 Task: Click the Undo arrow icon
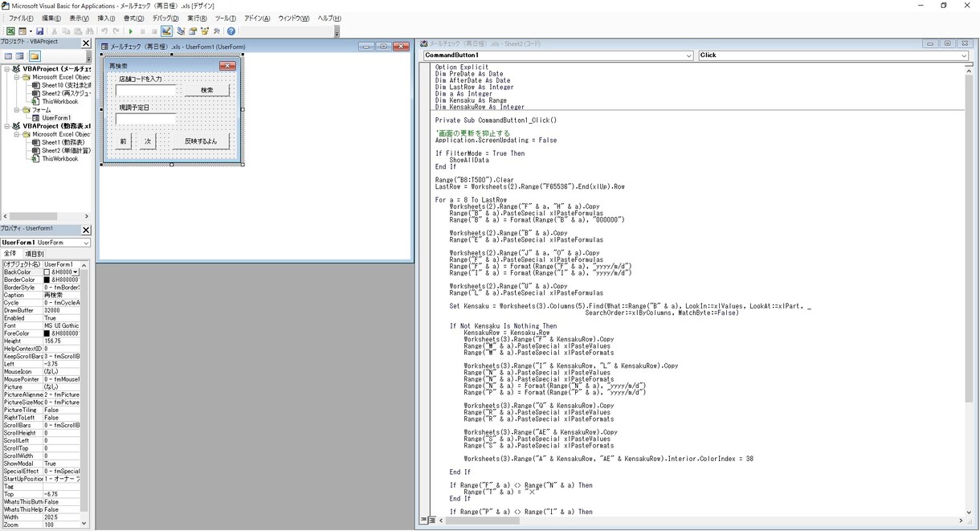(x=104, y=31)
